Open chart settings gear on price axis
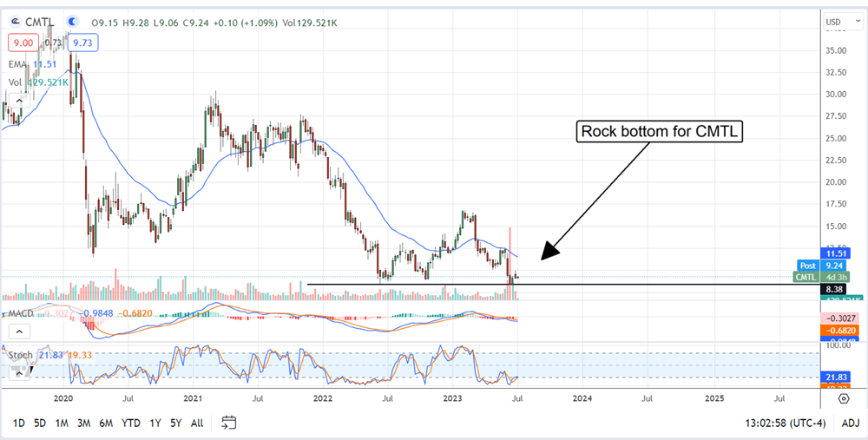This screenshot has height=440, width=868. click(843, 399)
